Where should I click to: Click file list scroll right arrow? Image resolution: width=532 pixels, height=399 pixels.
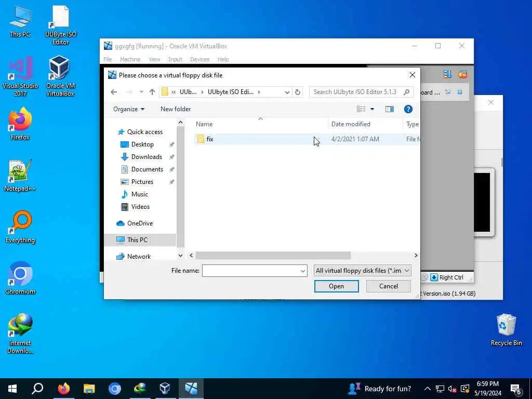click(x=416, y=256)
